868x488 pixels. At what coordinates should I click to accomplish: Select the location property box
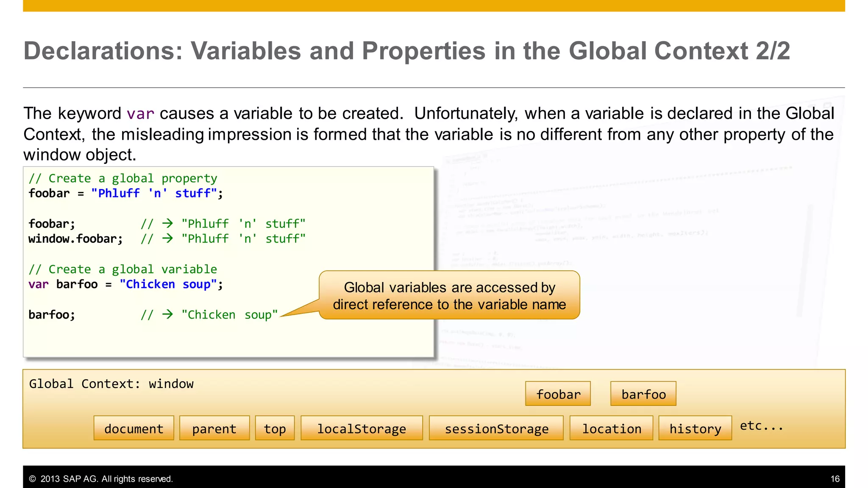(x=611, y=428)
